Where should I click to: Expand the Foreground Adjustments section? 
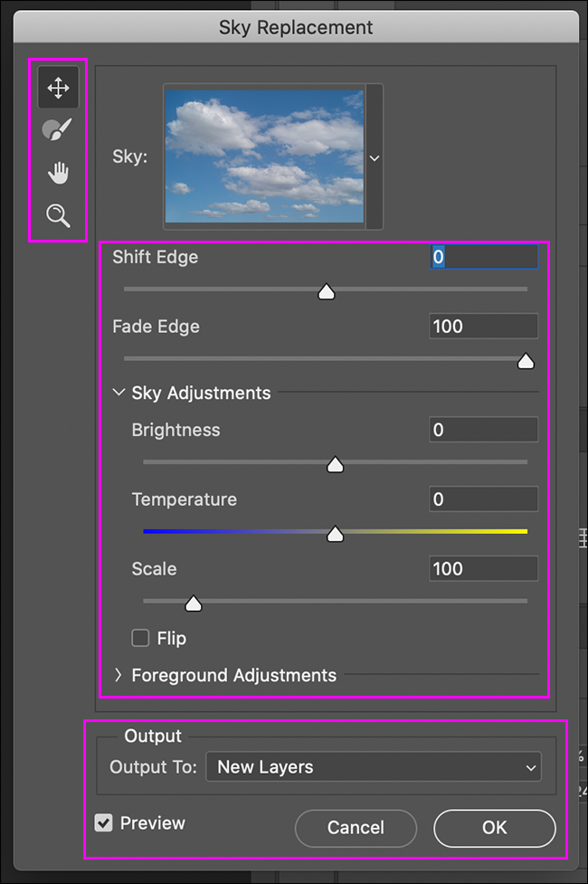[x=119, y=675]
